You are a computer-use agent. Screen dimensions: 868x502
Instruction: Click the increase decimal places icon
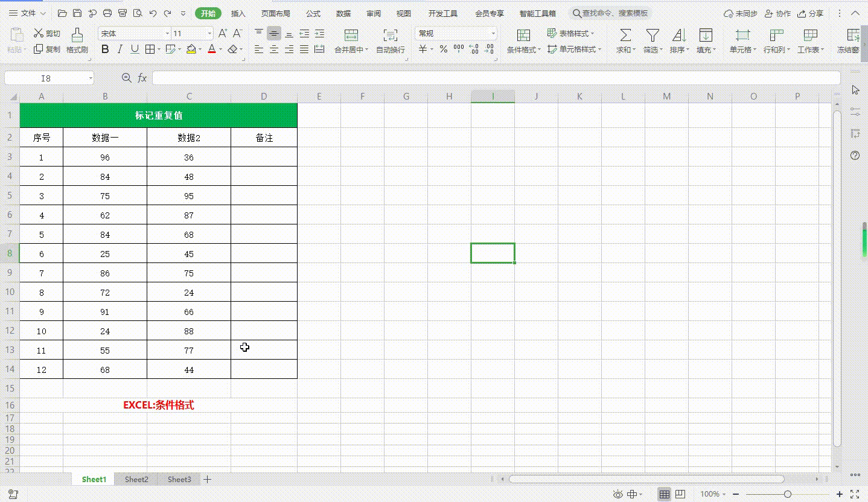tap(474, 49)
